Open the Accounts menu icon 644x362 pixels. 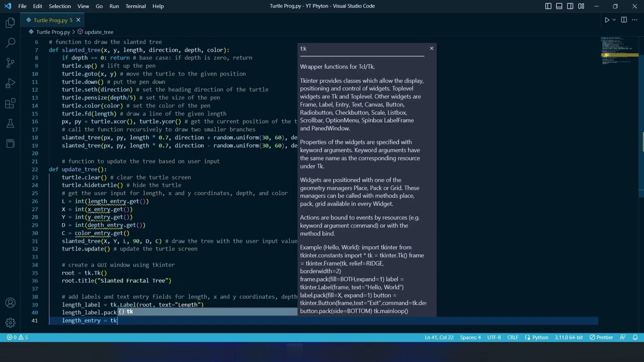click(10, 303)
